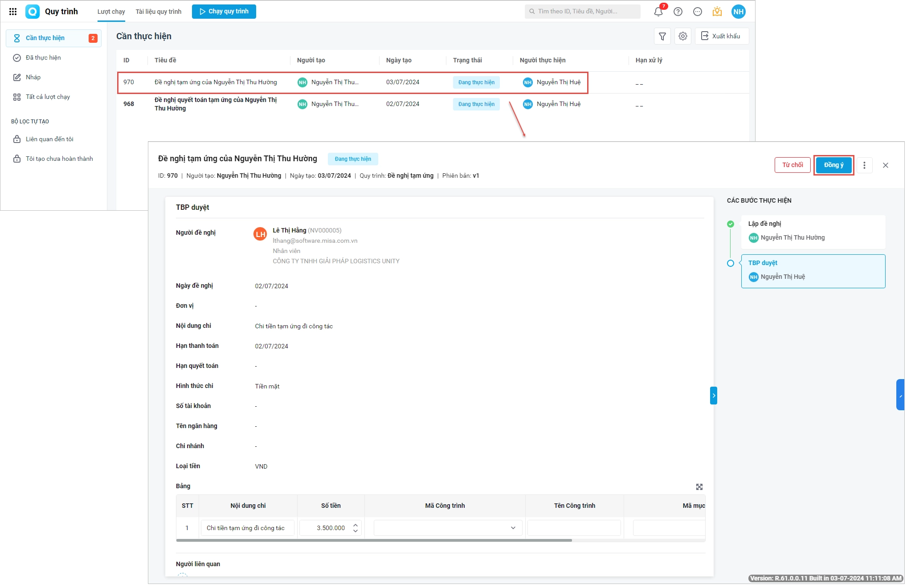Open the filter funnel icon
The image size is (911, 588).
click(x=662, y=36)
